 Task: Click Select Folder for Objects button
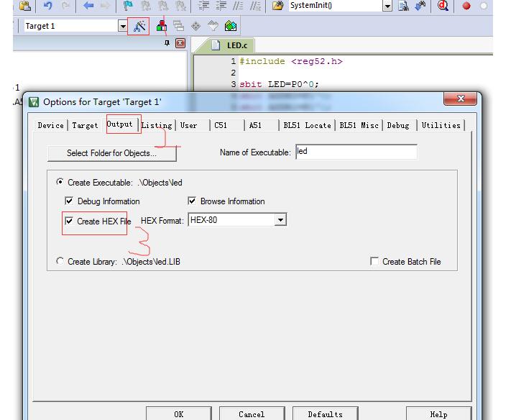point(112,153)
